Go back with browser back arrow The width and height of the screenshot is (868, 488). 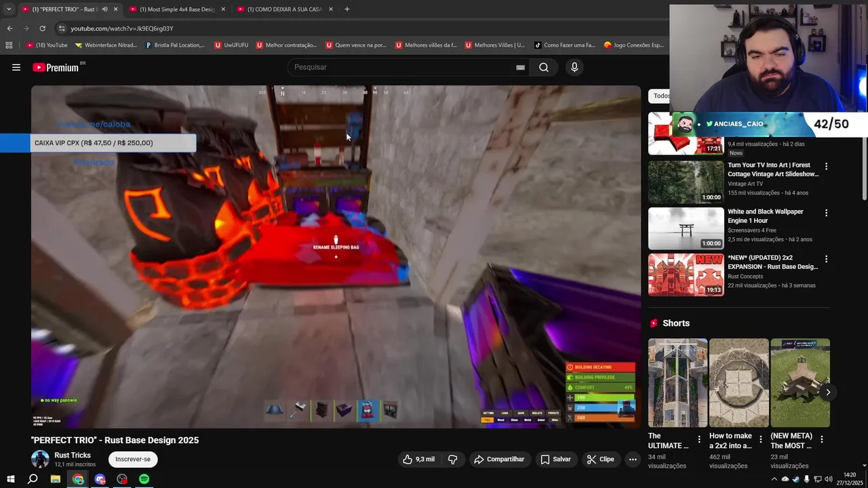coord(9,28)
